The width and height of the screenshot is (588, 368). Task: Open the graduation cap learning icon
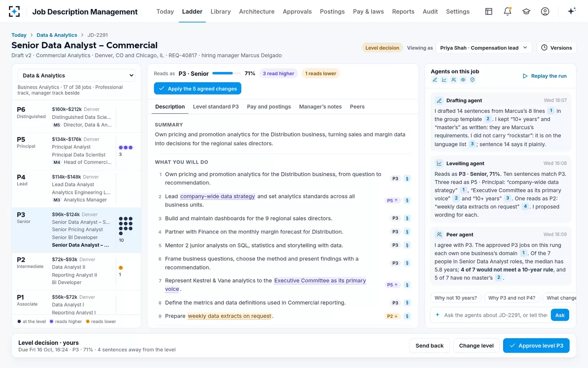[526, 11]
